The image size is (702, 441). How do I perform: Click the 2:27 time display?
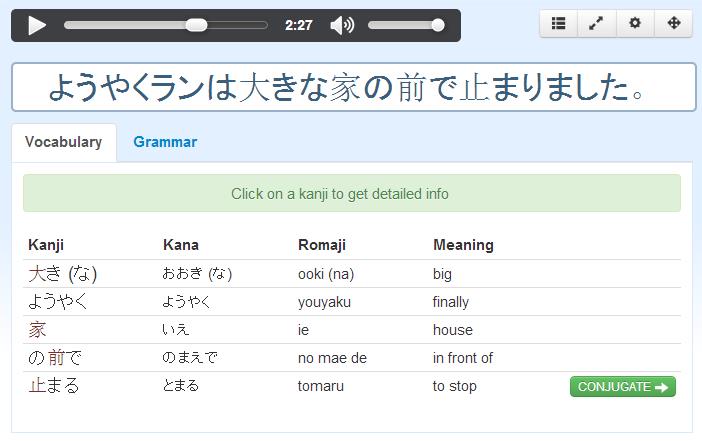[x=299, y=25]
